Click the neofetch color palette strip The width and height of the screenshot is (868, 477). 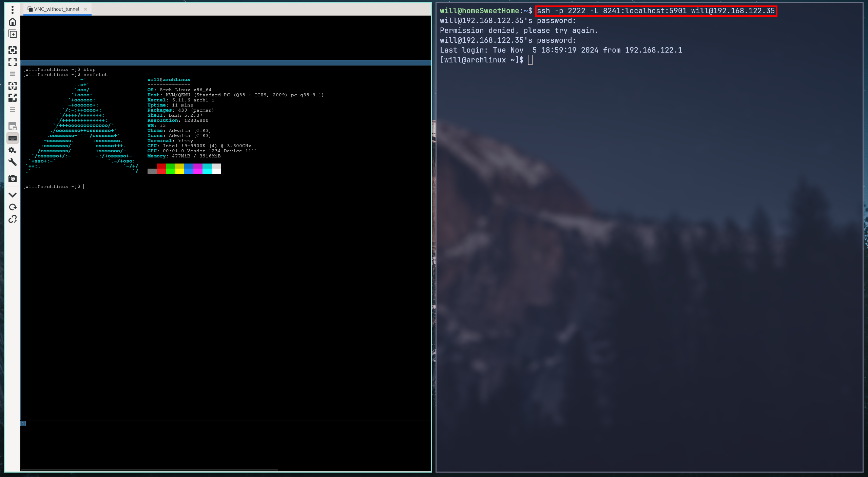(x=185, y=169)
